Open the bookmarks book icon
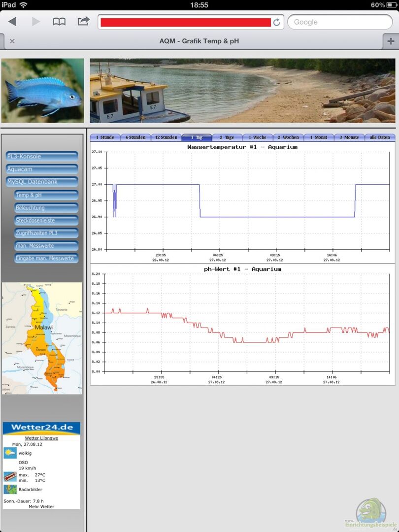 tap(59, 22)
